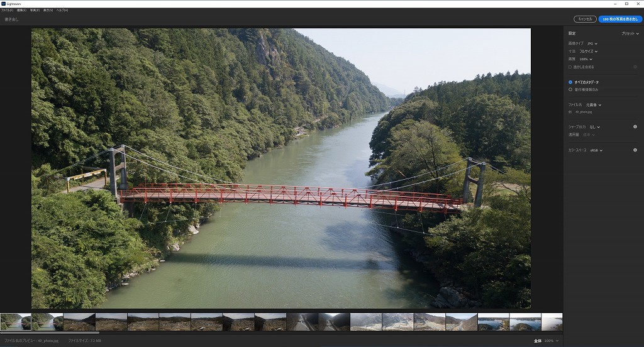
Task: Open the 適用量 標準 dropdown
Action: click(589, 135)
